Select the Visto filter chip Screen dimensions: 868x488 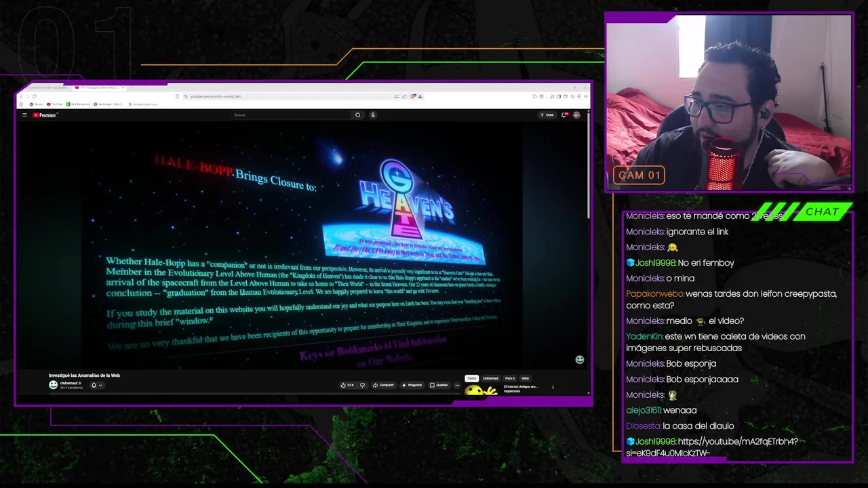pos(525,378)
